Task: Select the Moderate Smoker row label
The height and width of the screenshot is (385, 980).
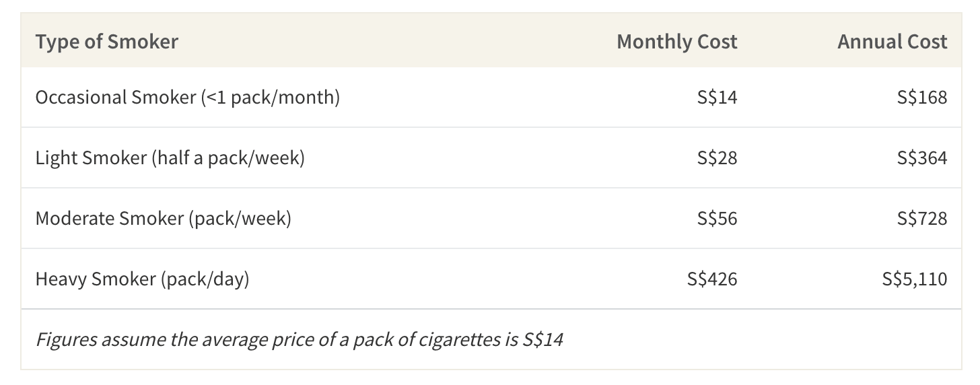Action: [164, 219]
